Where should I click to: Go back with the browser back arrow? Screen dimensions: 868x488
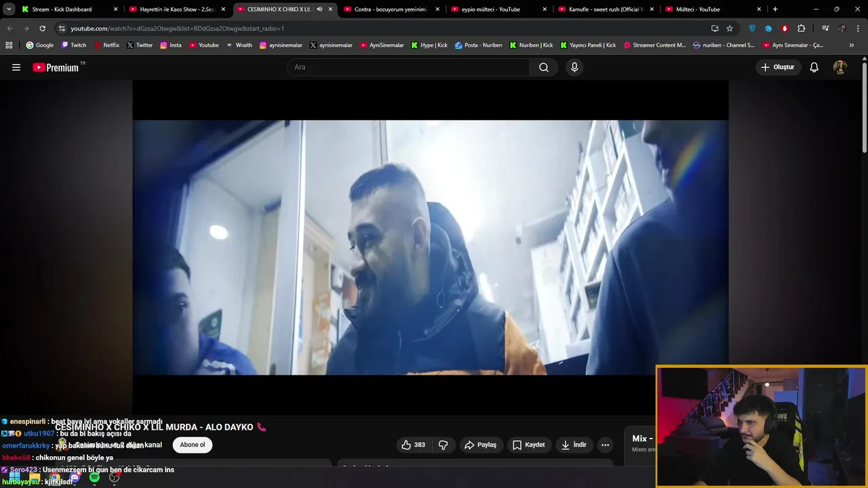[x=9, y=28]
